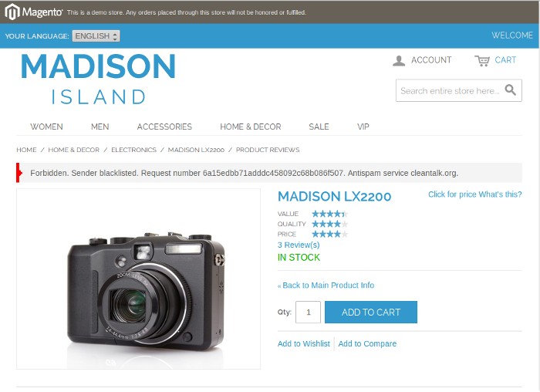Click the search magnifier icon
540x392 pixels.
pyautogui.click(x=511, y=90)
